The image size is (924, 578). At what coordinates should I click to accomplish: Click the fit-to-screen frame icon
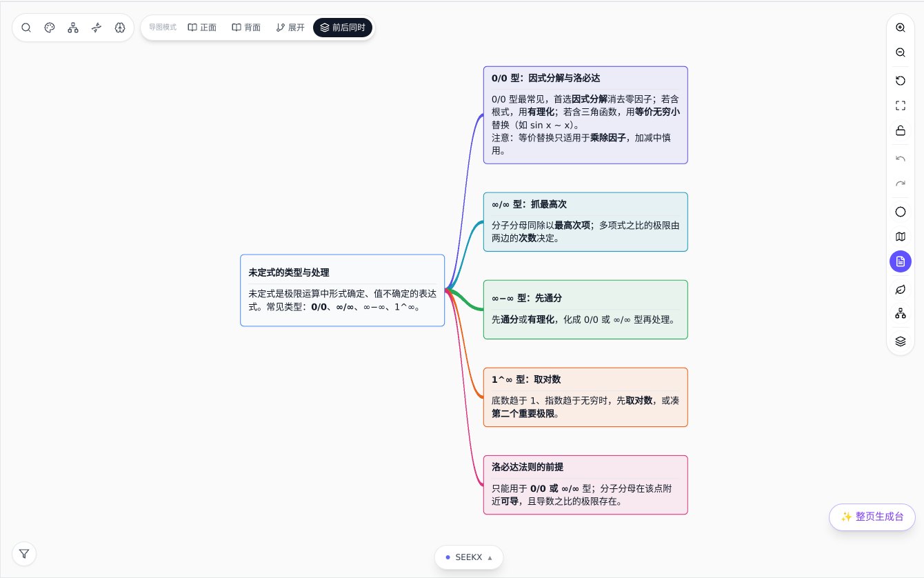click(x=901, y=106)
